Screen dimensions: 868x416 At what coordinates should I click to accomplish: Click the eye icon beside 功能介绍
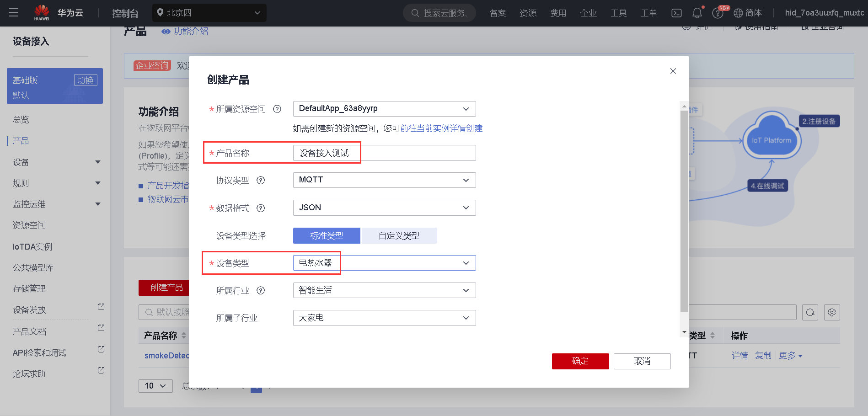pos(166,32)
